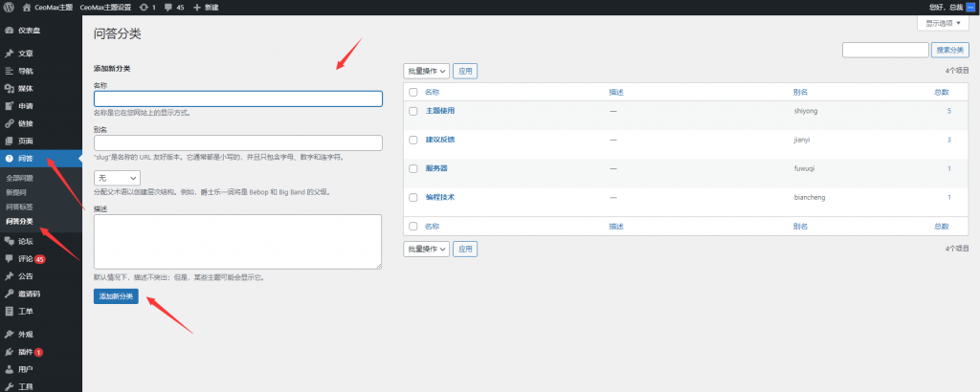Open the 外观 appearance icon in sidebar
Image resolution: width=980 pixels, height=392 pixels.
pyautogui.click(x=9, y=335)
